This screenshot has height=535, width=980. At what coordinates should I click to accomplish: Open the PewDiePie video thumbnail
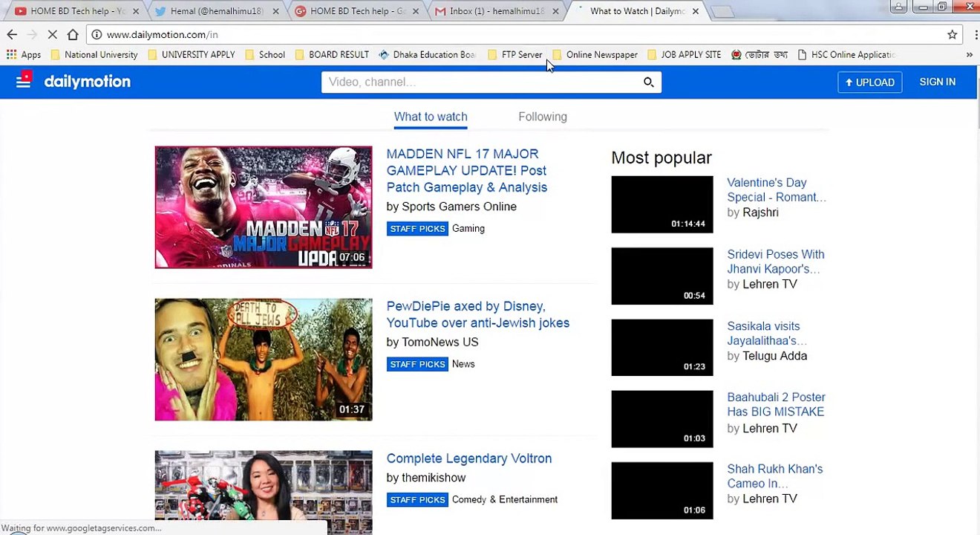pyautogui.click(x=264, y=360)
